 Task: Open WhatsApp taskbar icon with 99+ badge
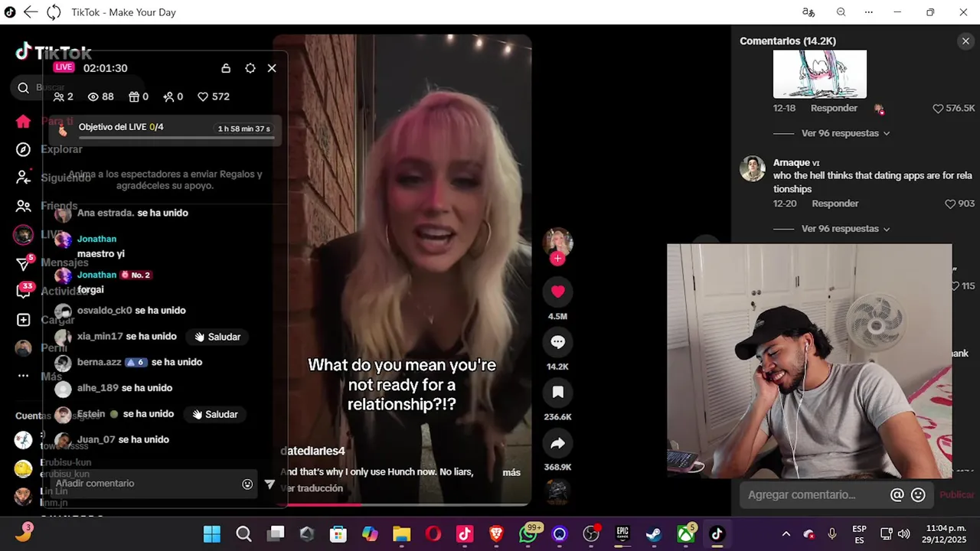click(529, 534)
